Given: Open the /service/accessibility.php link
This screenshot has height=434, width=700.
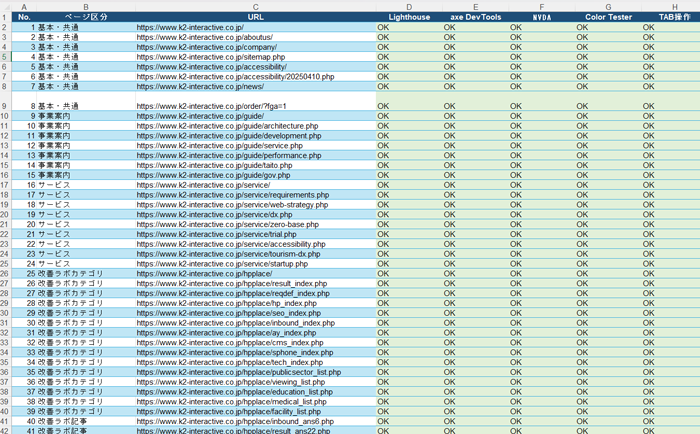Looking at the screenshot, I should tap(231, 244).
